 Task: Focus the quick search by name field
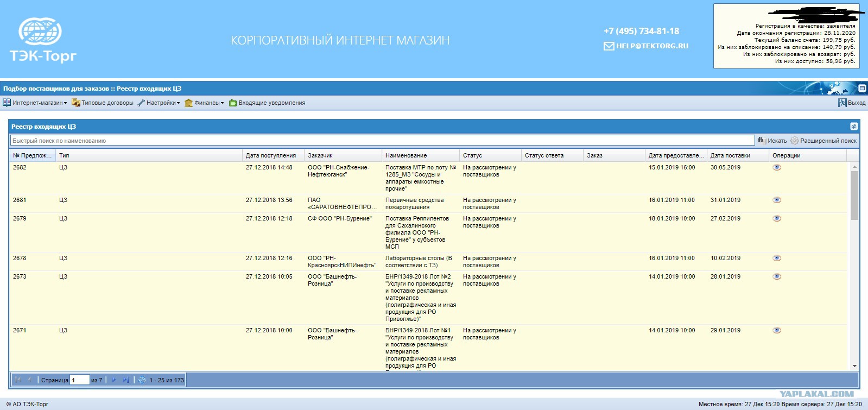pyautogui.click(x=383, y=141)
